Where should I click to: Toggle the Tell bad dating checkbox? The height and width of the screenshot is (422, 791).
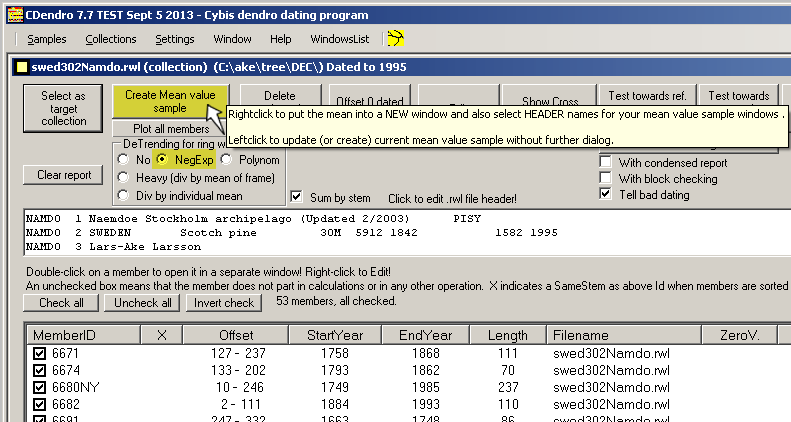(605, 194)
